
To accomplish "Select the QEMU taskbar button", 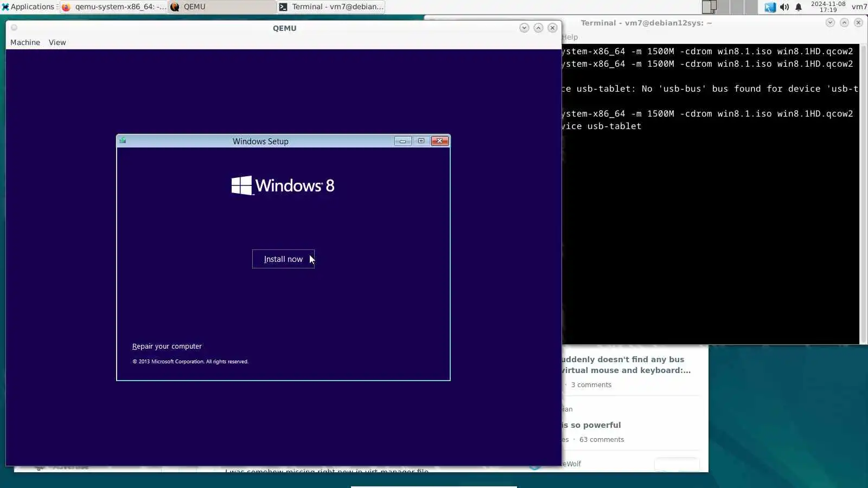I will point(222,7).
